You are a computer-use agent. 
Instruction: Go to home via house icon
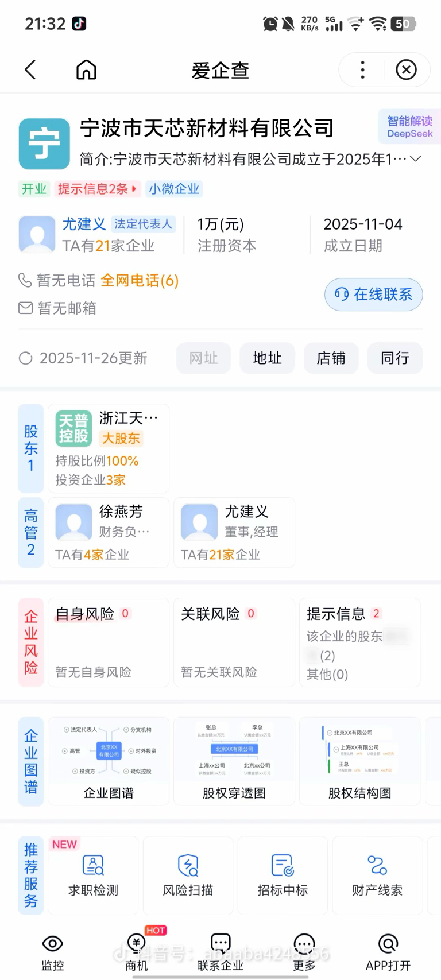coord(87,70)
